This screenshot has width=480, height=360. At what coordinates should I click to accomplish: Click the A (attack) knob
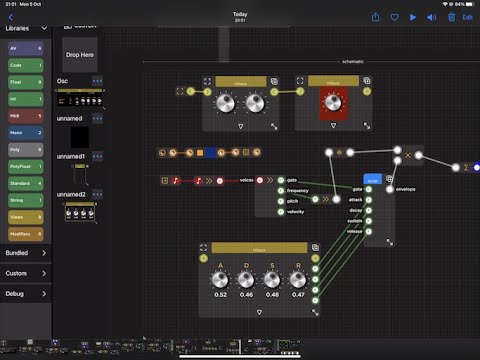pos(220,280)
